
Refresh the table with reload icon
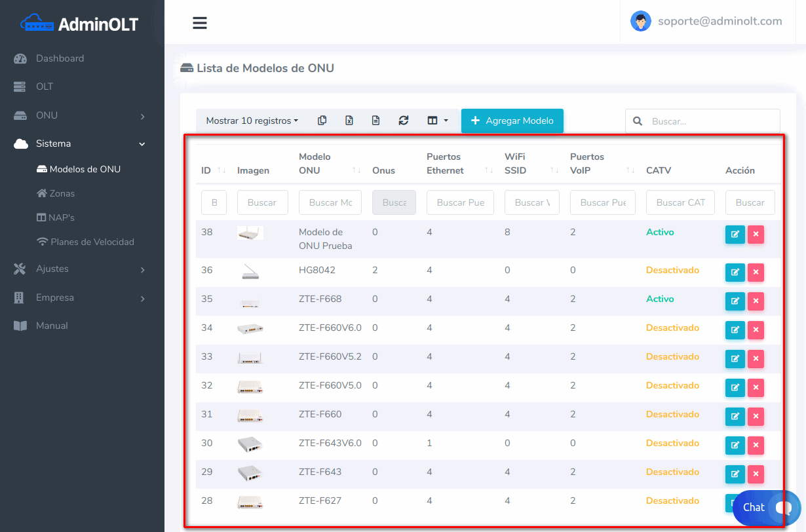coord(404,121)
